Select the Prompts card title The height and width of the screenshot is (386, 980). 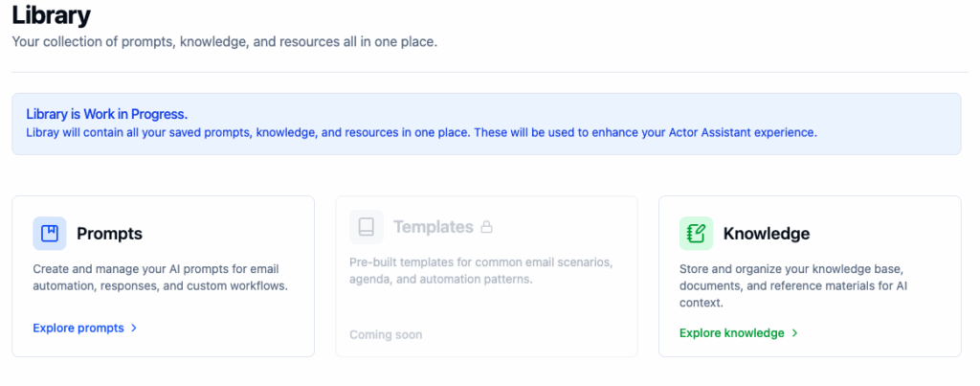pos(109,234)
